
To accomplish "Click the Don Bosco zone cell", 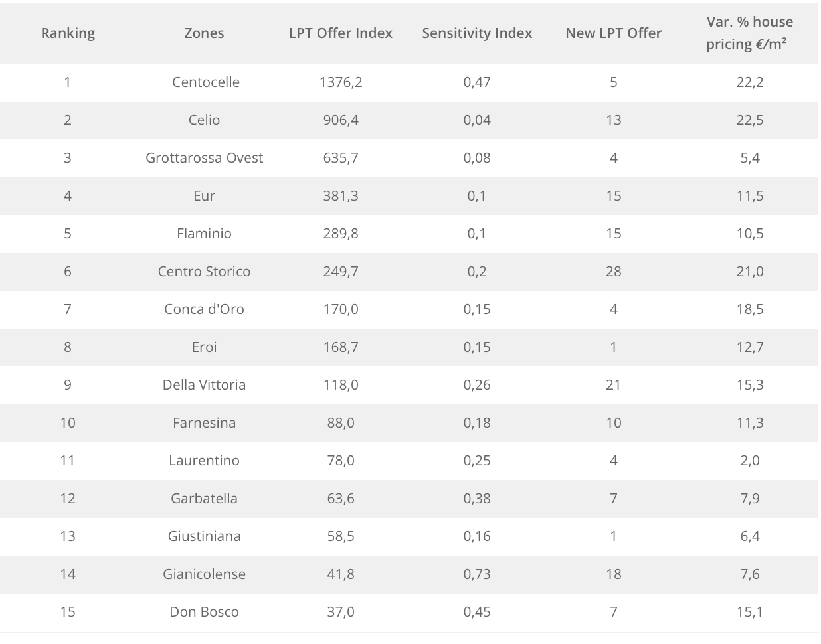I will 204,612.
